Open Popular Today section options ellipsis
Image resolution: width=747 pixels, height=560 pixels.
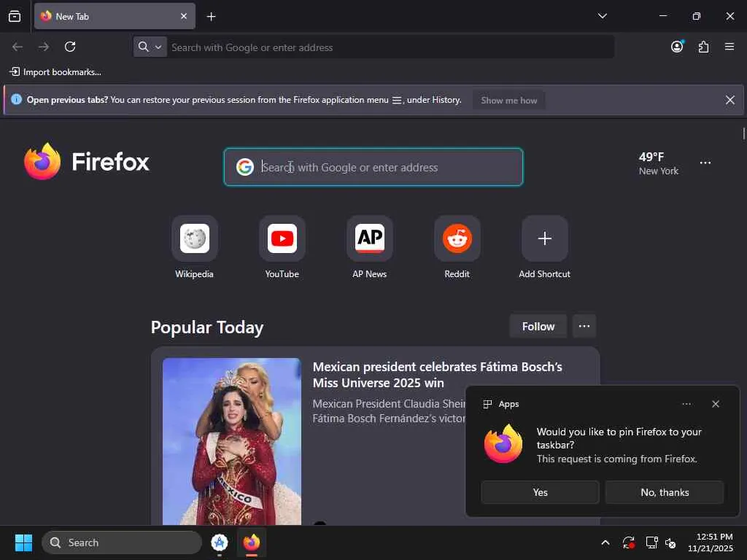pyautogui.click(x=584, y=326)
